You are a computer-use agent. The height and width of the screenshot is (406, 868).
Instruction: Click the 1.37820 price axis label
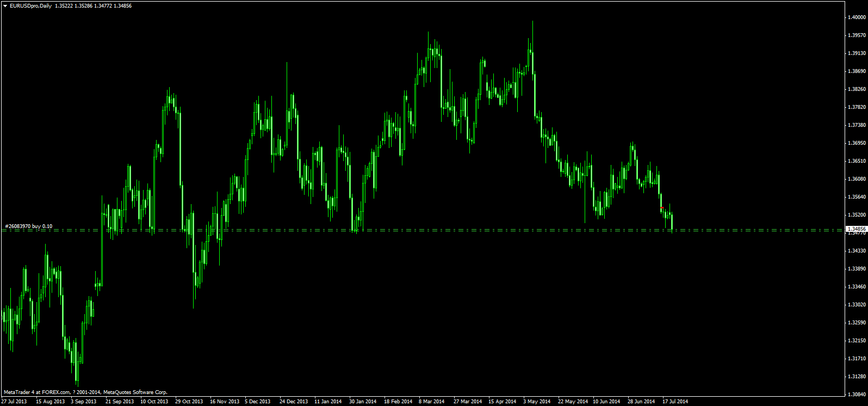pos(857,107)
